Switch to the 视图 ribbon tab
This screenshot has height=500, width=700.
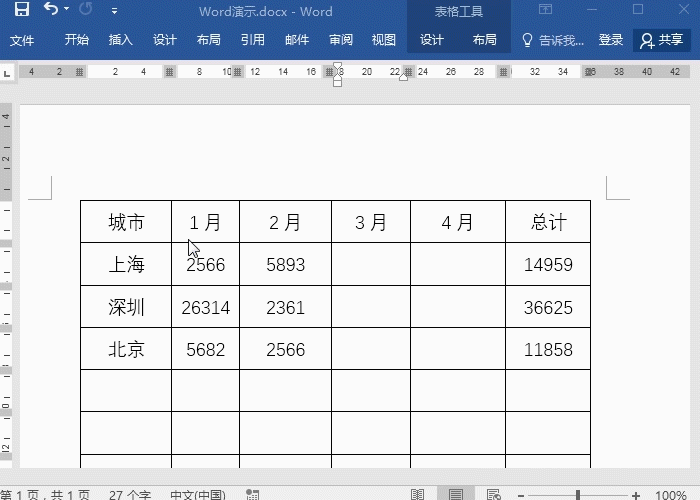pyautogui.click(x=383, y=40)
